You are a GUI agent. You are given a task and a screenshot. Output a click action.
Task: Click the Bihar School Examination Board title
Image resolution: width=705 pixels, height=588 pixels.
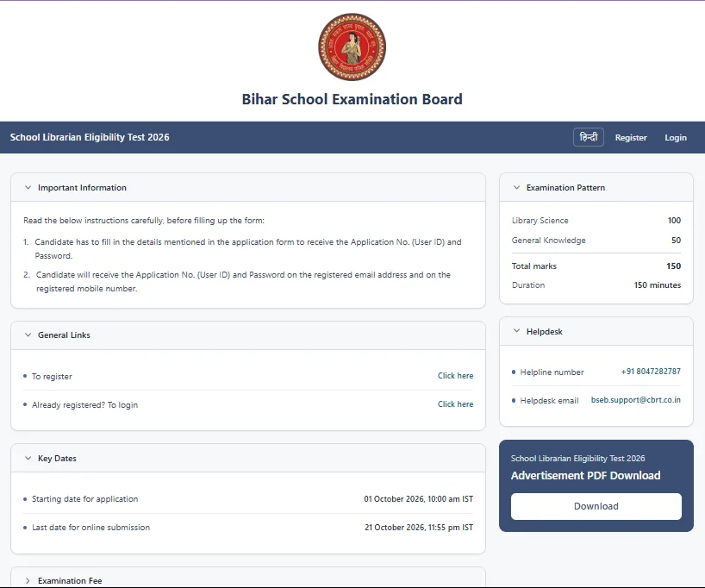352,99
